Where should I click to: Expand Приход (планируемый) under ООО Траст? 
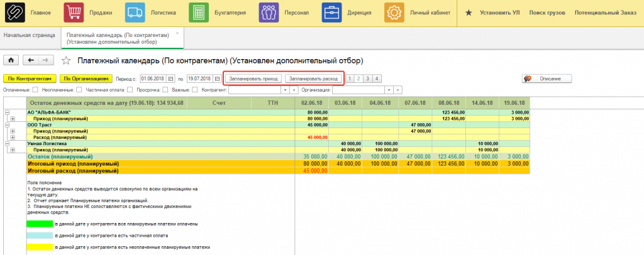[x=13, y=131]
